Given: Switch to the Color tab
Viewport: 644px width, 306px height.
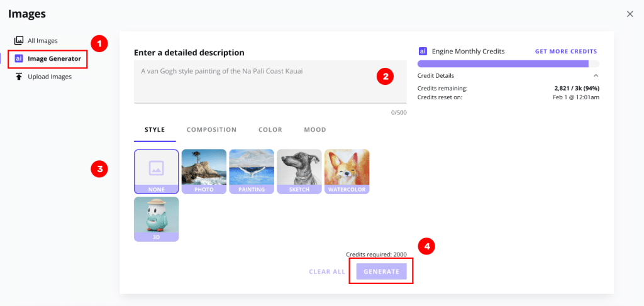Looking at the screenshot, I should 270,130.
